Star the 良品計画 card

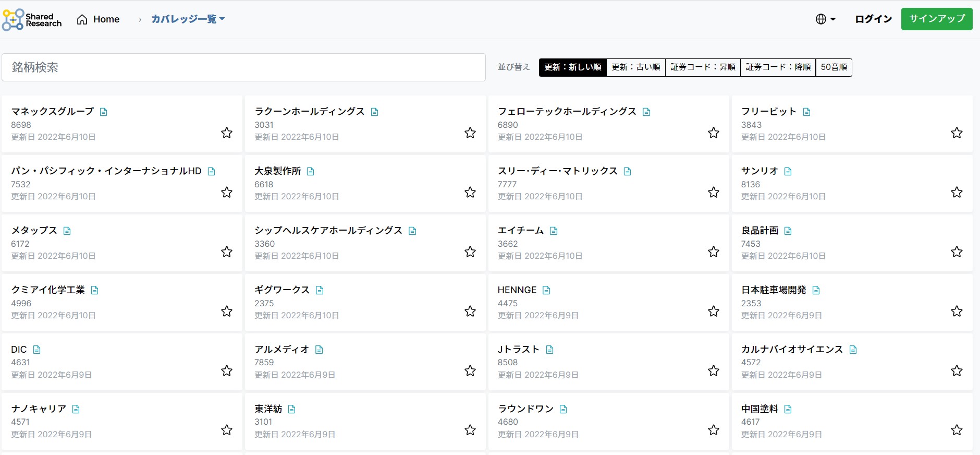[957, 252]
